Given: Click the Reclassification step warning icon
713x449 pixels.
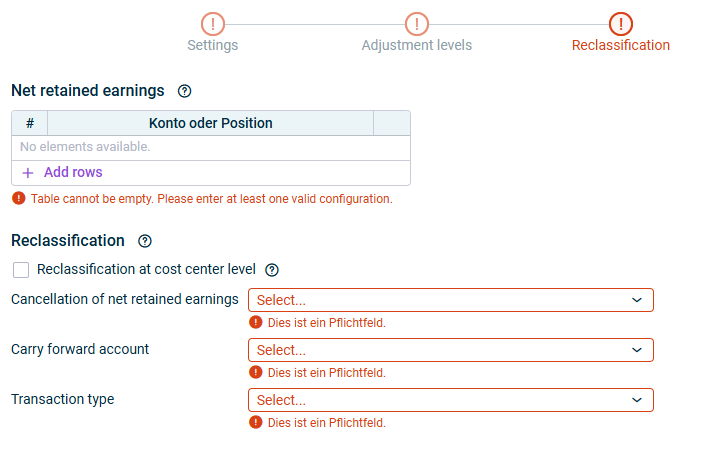Looking at the screenshot, I should (x=621, y=24).
